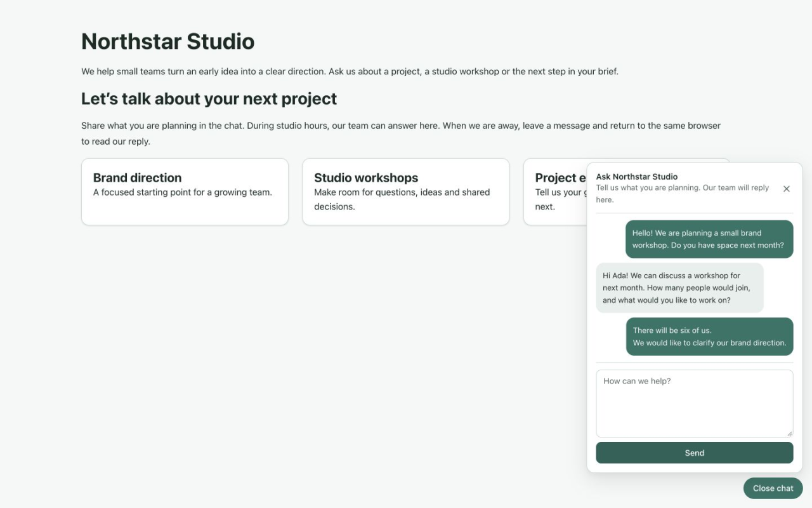Screen dimensions: 812x508
Task: Grab the message box resize handle
Action: 789,434
